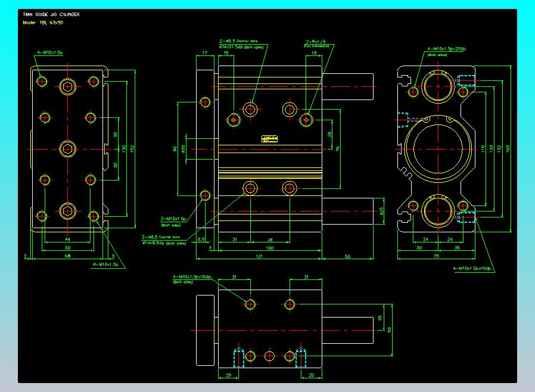The width and height of the screenshot is (535, 392).
Task: Click the 36 horizontal dimension
Action: pyautogui.click(x=457, y=248)
